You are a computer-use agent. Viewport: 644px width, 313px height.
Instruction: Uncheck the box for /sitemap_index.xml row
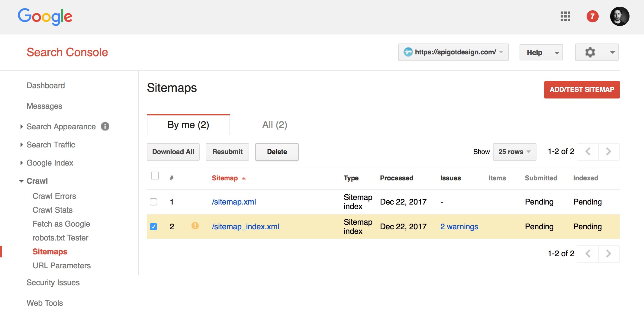[153, 227]
